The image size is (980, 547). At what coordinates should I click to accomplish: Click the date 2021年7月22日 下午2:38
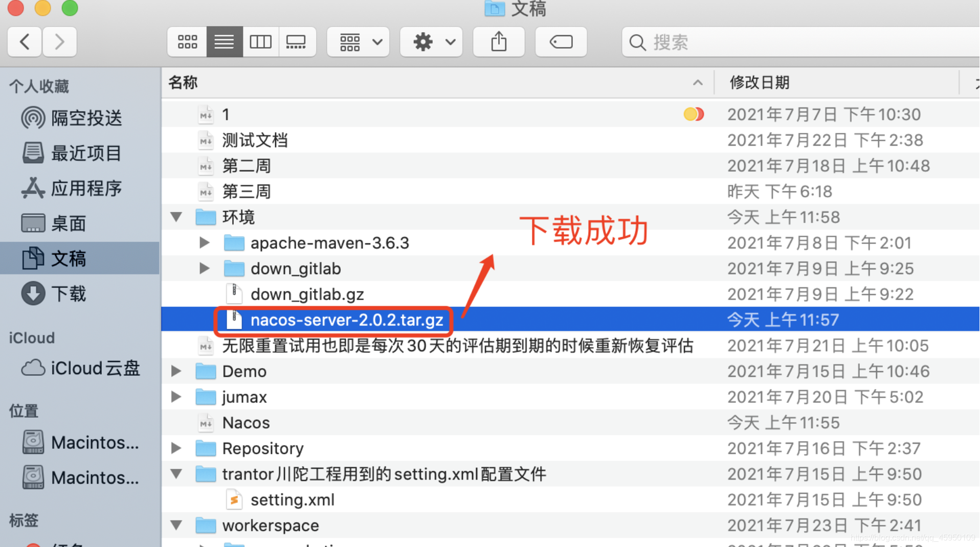tap(825, 140)
